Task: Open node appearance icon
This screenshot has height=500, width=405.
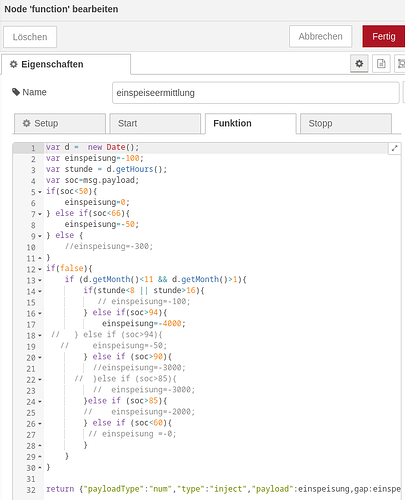Action: [x=400, y=63]
